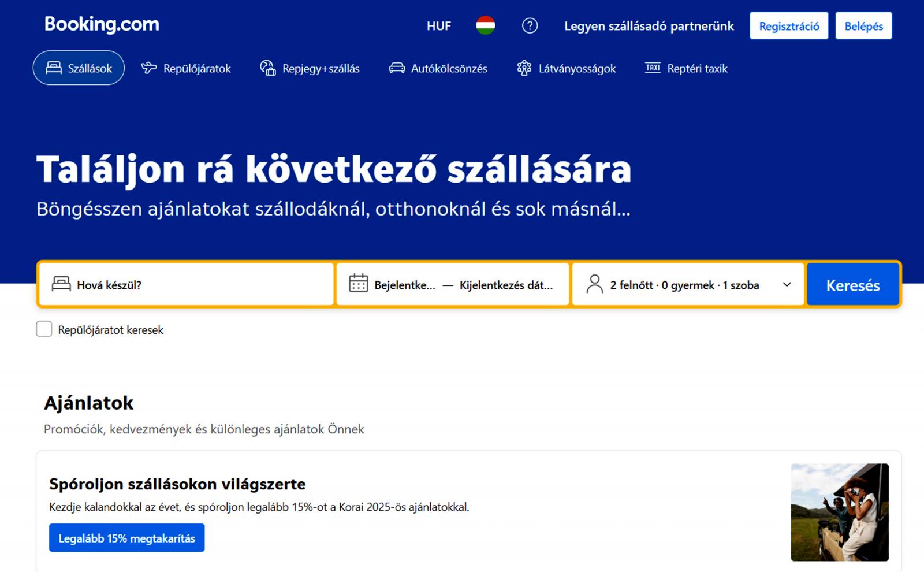Click the Hová készül? destination field
This screenshot has width=924, height=572.
coord(187,284)
